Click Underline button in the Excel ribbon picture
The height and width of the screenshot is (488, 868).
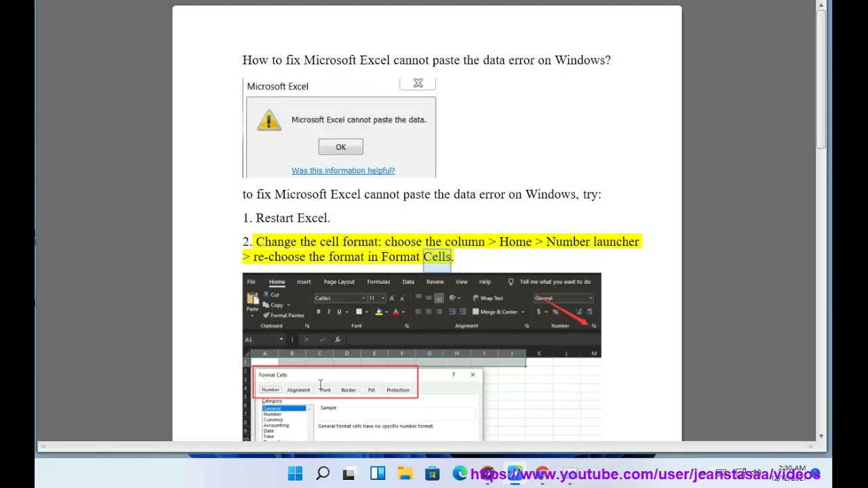pyautogui.click(x=339, y=312)
